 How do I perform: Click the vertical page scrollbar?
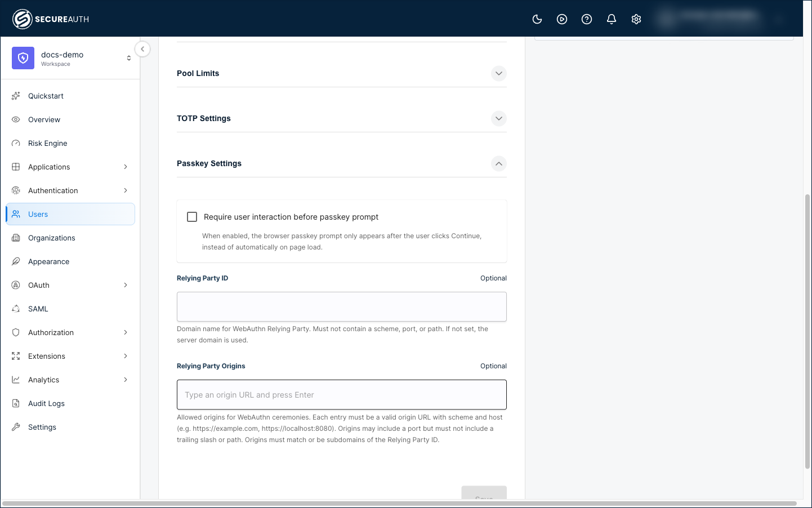(x=807, y=332)
